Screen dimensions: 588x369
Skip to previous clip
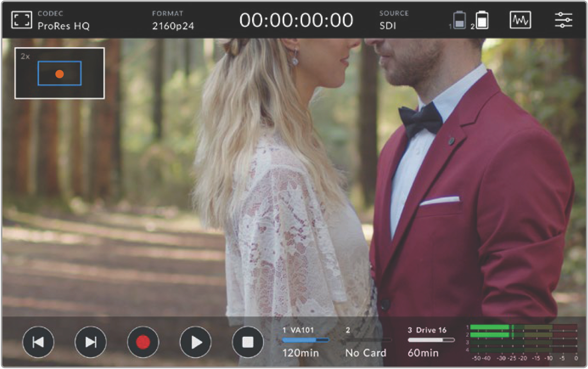coord(38,342)
